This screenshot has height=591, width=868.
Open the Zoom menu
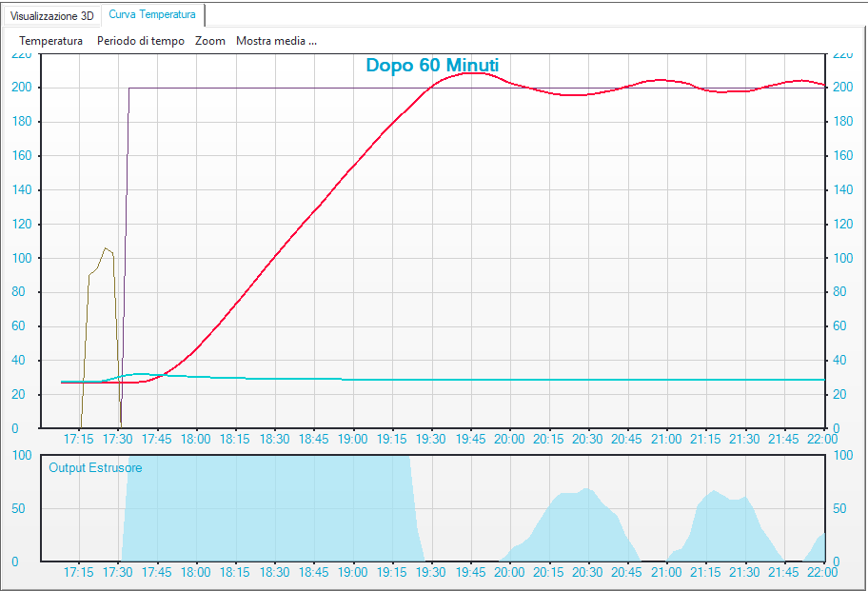(x=209, y=41)
